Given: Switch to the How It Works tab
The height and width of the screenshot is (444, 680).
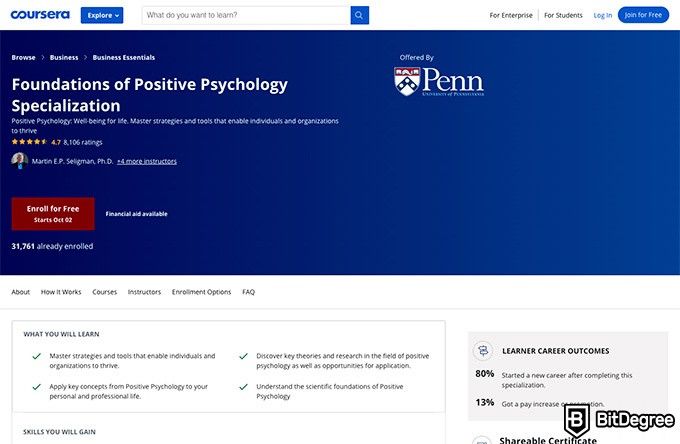Looking at the screenshot, I should point(61,292).
